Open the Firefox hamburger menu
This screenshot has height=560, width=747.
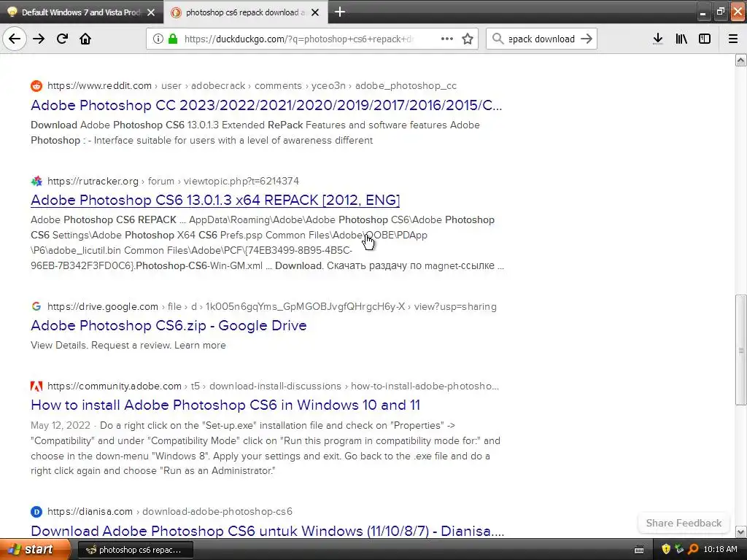point(733,39)
